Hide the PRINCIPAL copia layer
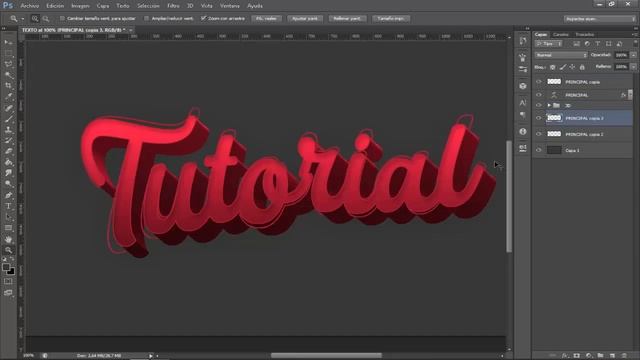This screenshot has width=640, height=360. pos(539,82)
